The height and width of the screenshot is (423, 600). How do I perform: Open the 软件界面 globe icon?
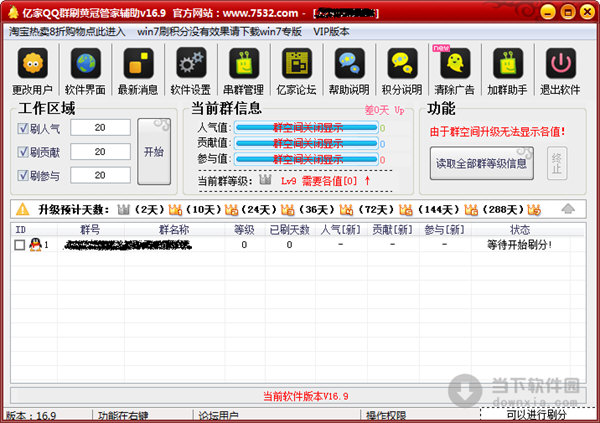coord(85,64)
